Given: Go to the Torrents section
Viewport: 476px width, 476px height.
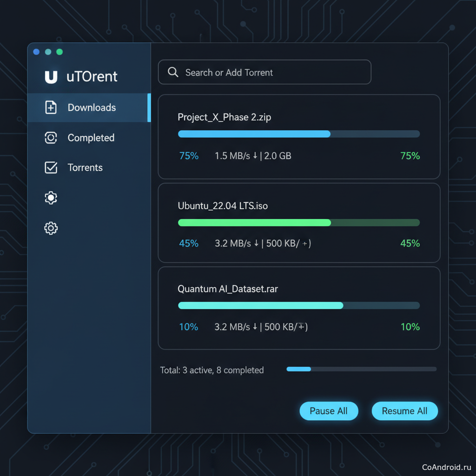Looking at the screenshot, I should (85, 168).
